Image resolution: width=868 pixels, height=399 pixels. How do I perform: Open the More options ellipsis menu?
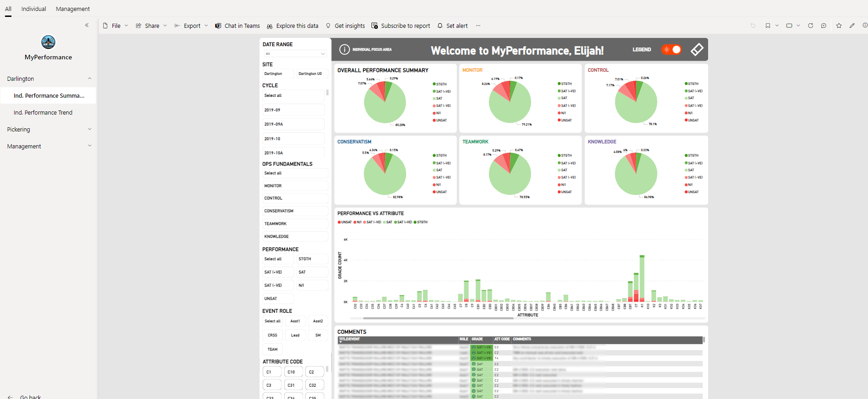pyautogui.click(x=478, y=26)
